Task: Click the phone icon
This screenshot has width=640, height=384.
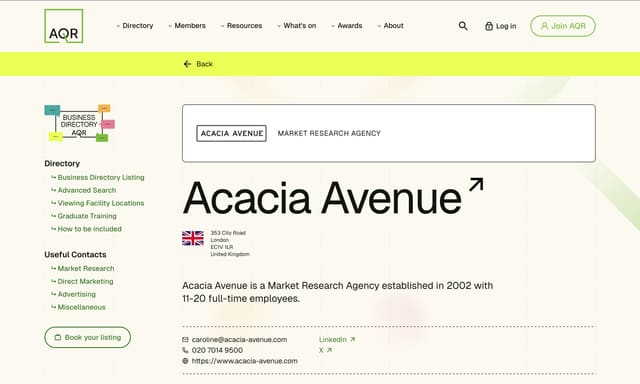Action: coord(185,350)
